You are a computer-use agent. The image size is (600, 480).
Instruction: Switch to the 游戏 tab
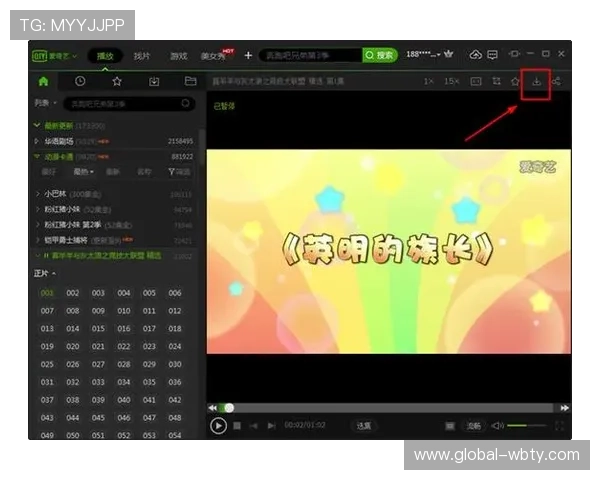(x=178, y=55)
